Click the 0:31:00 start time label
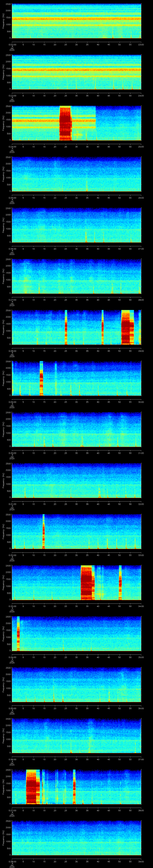153x868 pixels. click(12, 504)
